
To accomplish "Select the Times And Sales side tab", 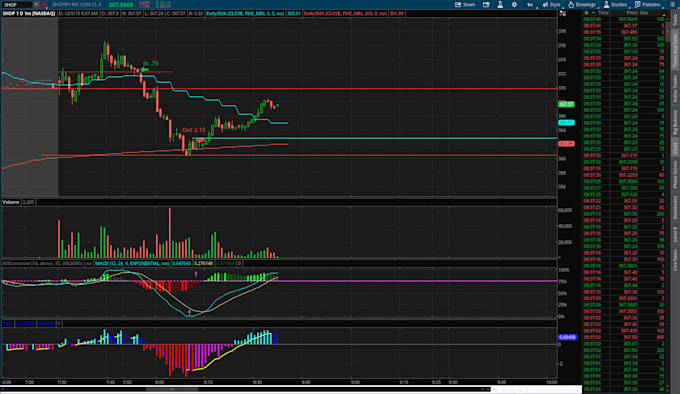I will click(675, 49).
